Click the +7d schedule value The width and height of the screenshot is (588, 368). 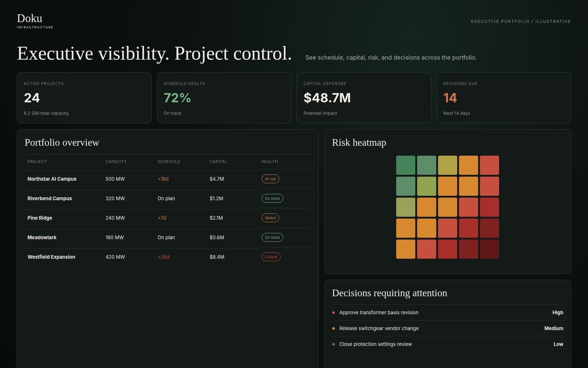[x=162, y=218]
